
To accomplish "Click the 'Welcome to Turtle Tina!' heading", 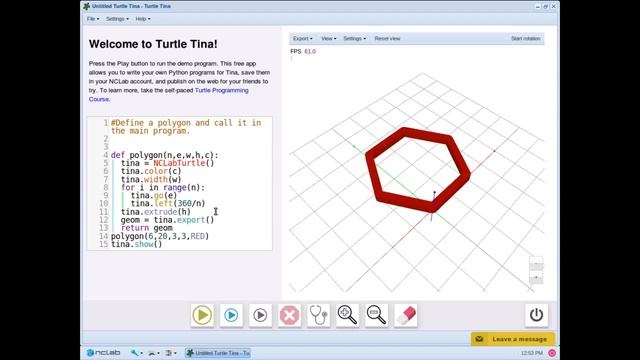I will pyautogui.click(x=153, y=44).
